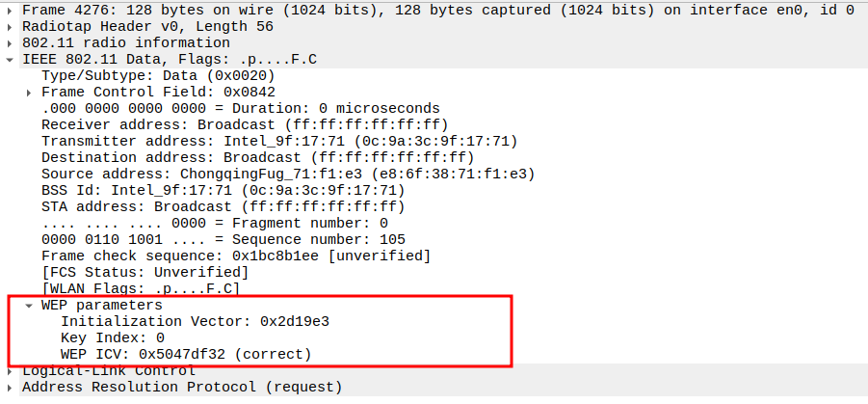Select the Key Index 0 field

(x=113, y=337)
